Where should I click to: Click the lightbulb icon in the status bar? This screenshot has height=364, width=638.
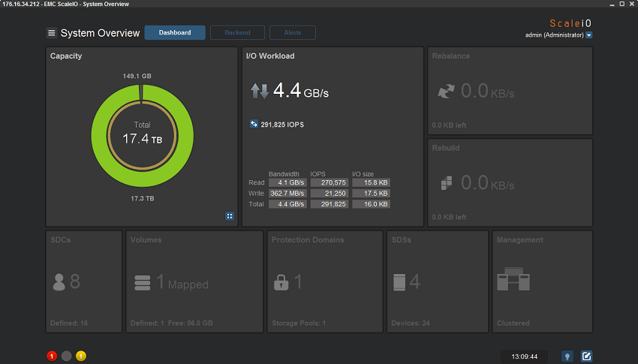[x=567, y=356]
